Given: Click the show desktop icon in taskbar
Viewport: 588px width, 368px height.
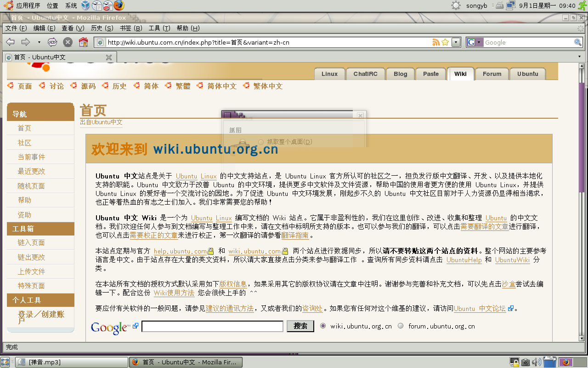Looking at the screenshot, I should click(x=6, y=362).
